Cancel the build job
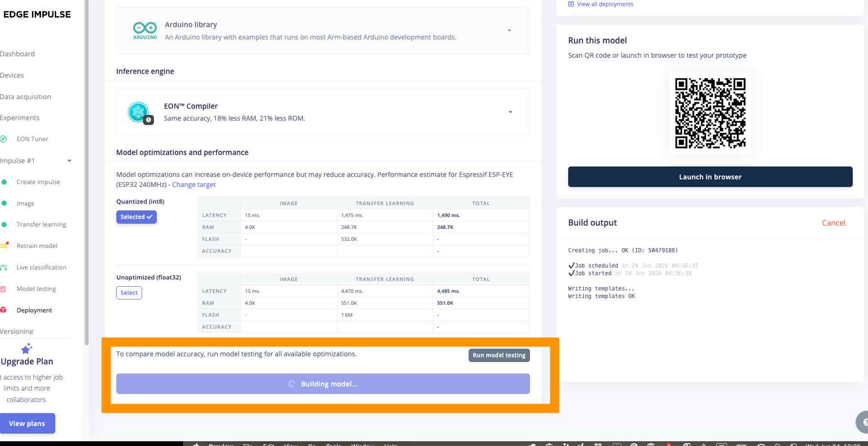868x446 pixels. 834,223
